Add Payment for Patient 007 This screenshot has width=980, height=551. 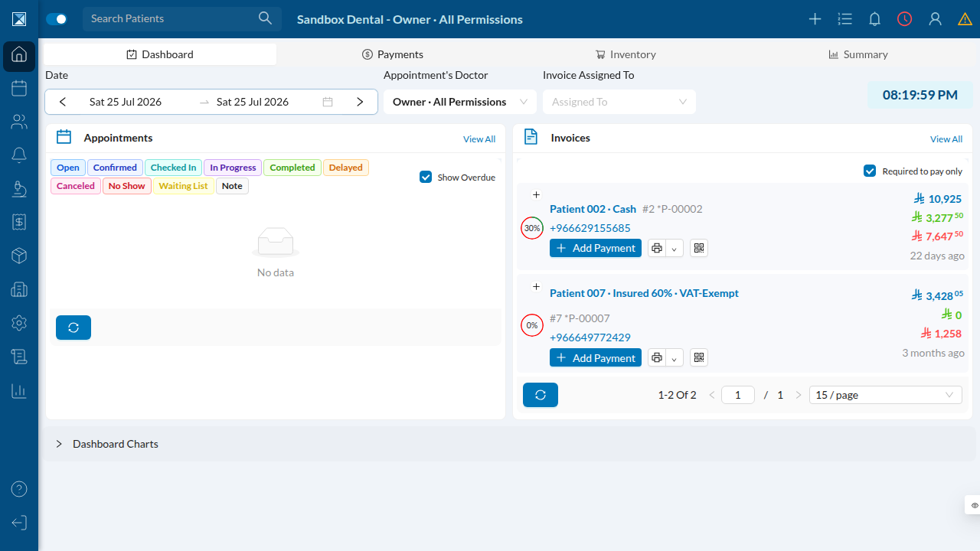pyautogui.click(x=596, y=357)
